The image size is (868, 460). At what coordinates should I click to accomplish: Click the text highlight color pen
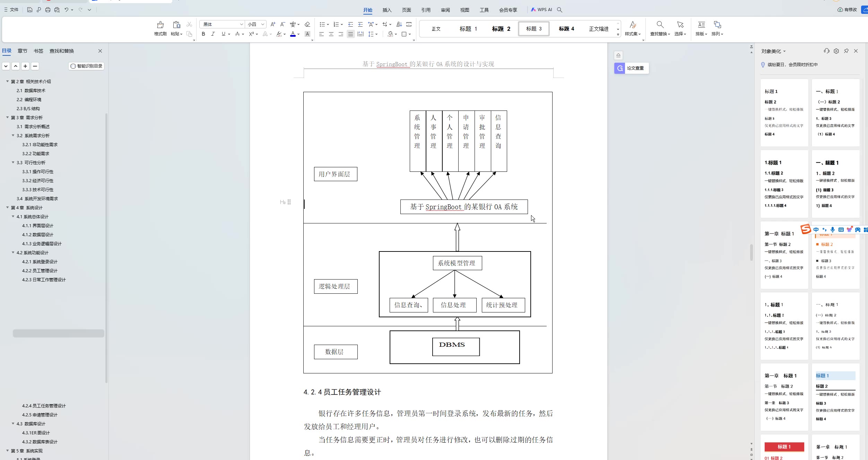point(279,34)
